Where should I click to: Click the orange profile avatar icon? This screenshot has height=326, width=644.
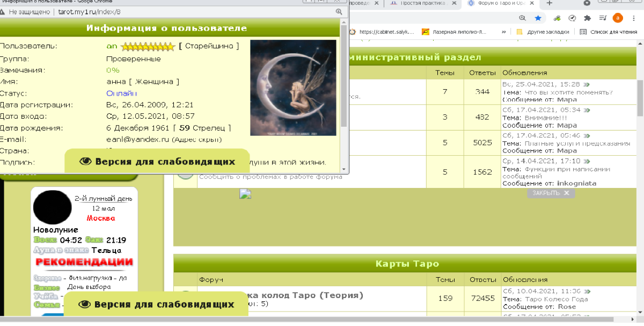coord(618,18)
